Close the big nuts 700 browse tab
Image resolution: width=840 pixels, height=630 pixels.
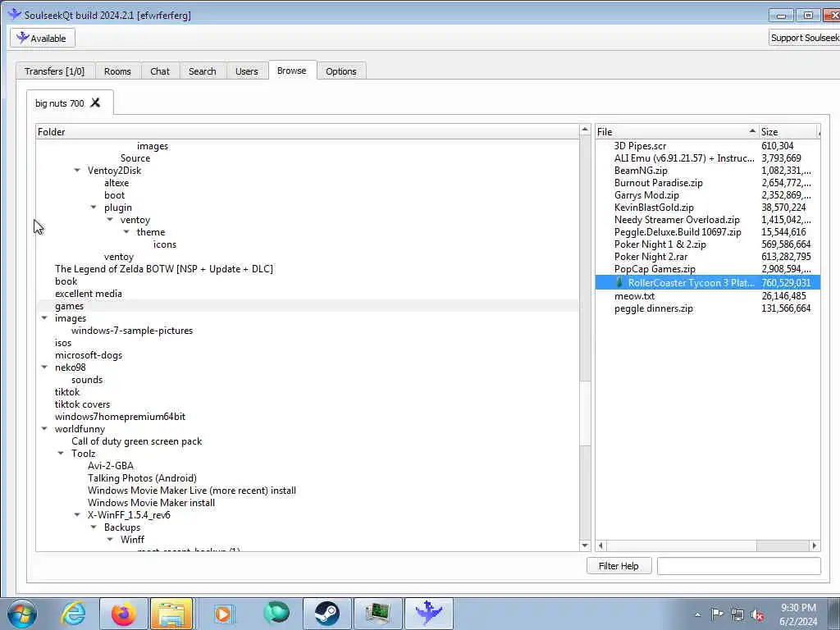click(x=95, y=103)
